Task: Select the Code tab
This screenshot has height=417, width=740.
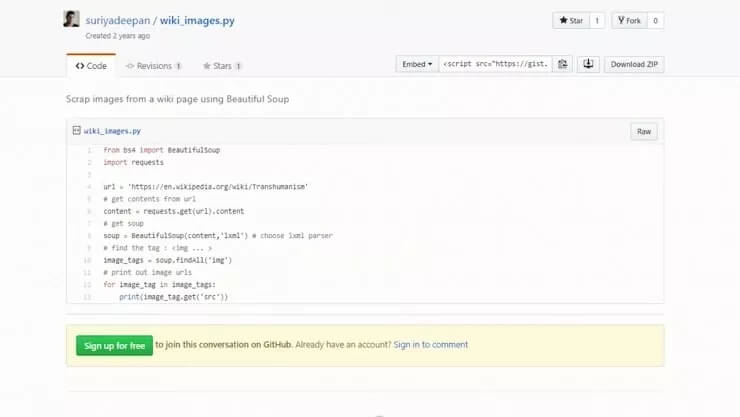Action: [91, 66]
